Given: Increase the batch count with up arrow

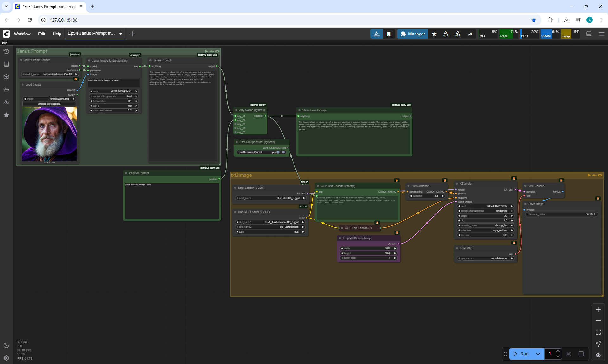Looking at the screenshot, I should point(558,351).
